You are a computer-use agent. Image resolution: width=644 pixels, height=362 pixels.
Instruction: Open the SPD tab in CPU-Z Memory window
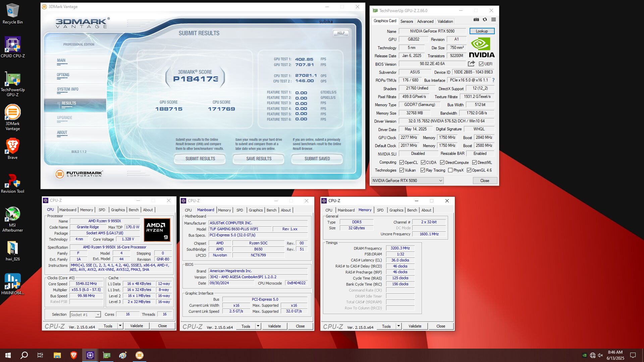[380, 210]
